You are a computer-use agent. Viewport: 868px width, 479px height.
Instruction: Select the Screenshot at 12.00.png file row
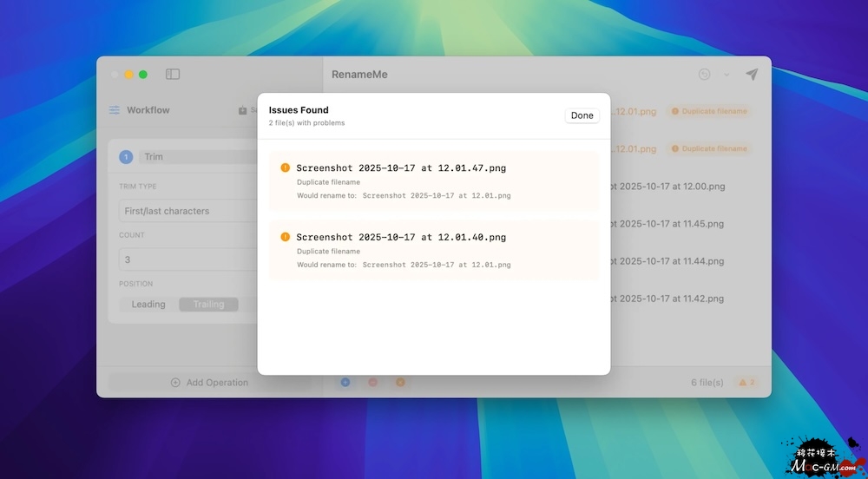point(668,186)
